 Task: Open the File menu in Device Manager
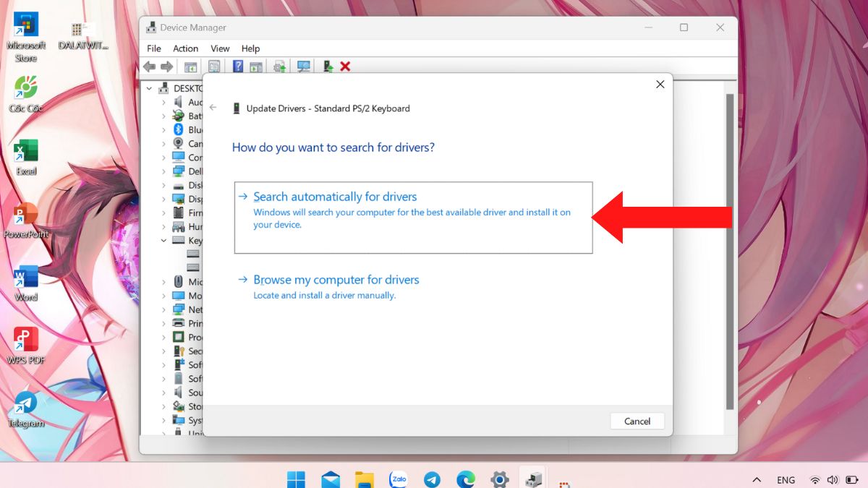pyautogui.click(x=154, y=48)
